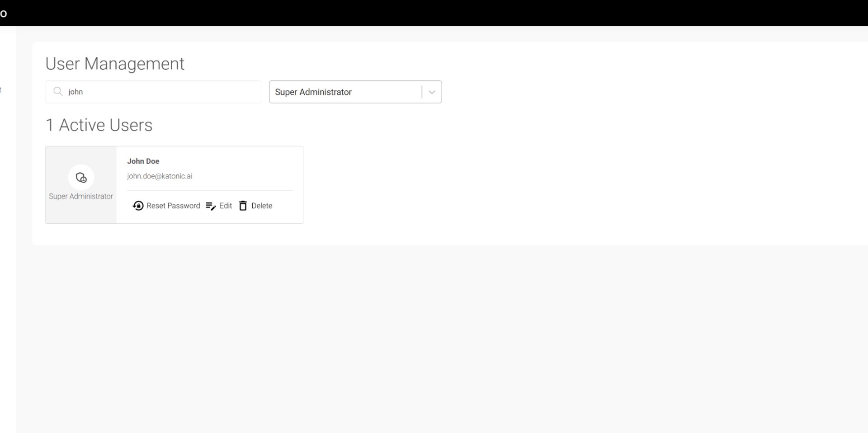Click the partially visible sidebar item on left
The height and width of the screenshot is (433, 868).
[x=1, y=90]
